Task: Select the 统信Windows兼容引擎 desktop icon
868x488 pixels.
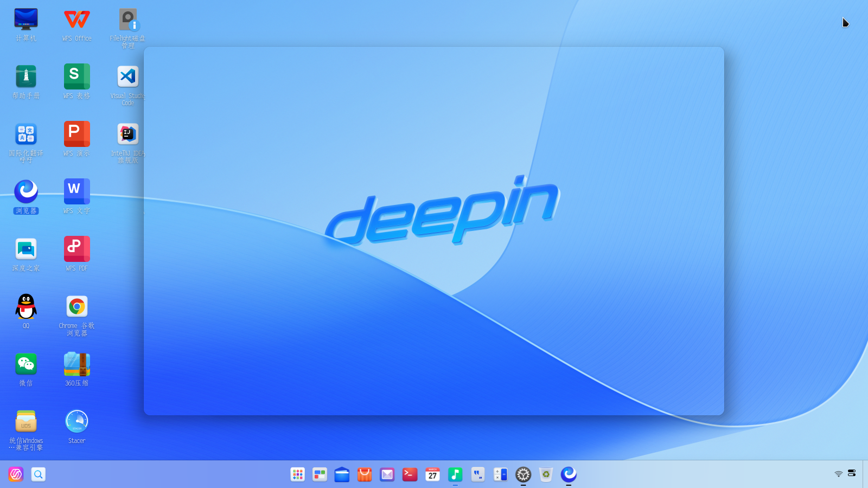Action: 26,421
